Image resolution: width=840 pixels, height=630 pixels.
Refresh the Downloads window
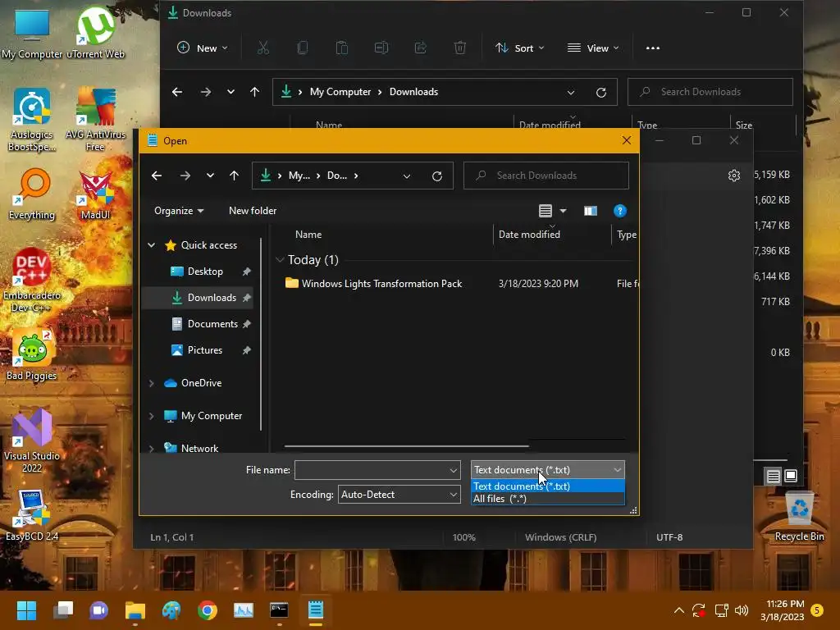pos(601,92)
